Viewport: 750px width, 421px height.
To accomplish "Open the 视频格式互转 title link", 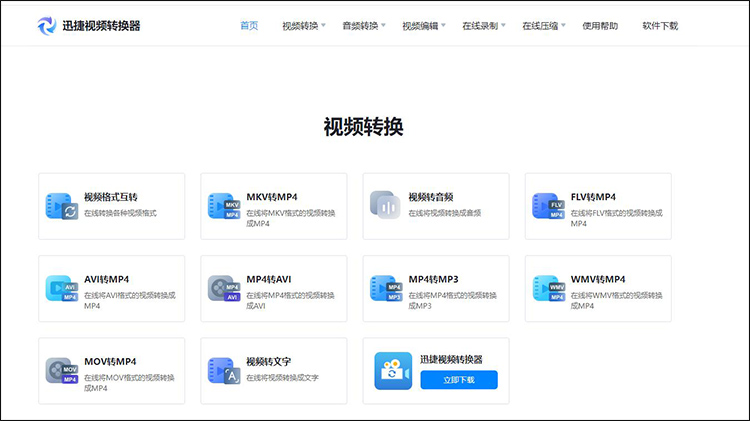I will [111, 197].
